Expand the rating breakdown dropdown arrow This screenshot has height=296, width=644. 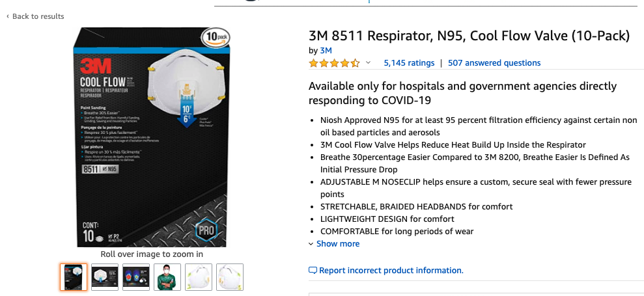tap(368, 63)
